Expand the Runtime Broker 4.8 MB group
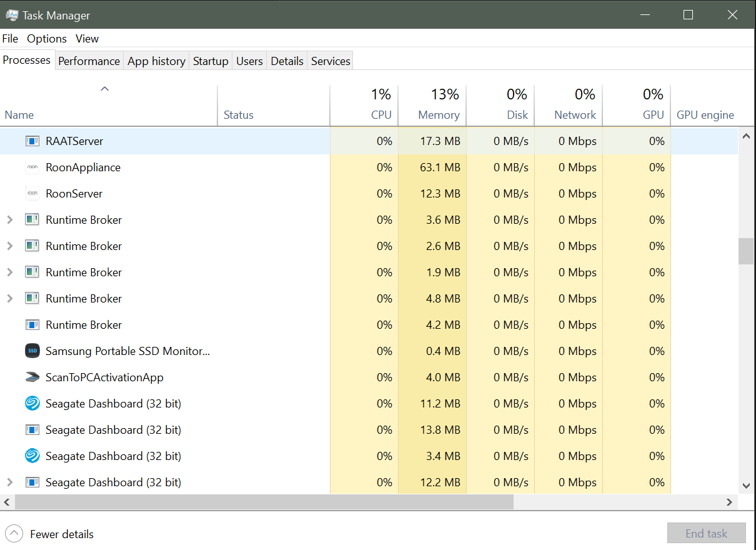The width and height of the screenshot is (756, 550). [x=9, y=299]
